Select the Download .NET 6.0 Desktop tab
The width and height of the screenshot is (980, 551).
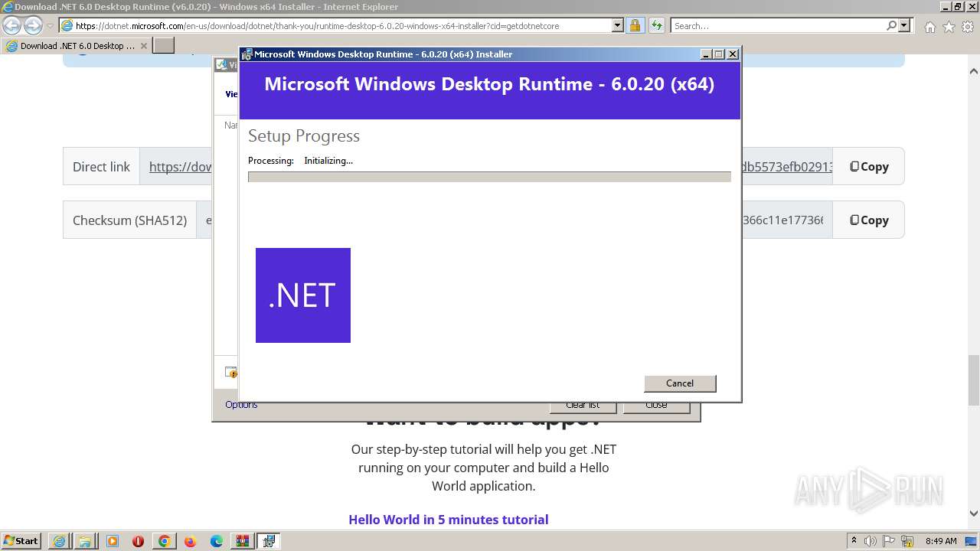tap(77, 45)
